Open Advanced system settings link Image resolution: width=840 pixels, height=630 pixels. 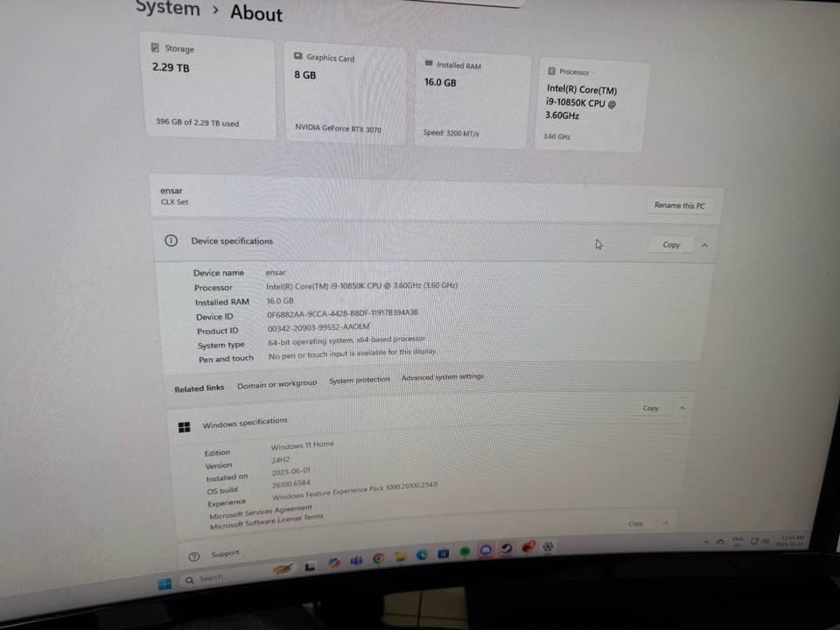[x=443, y=377]
